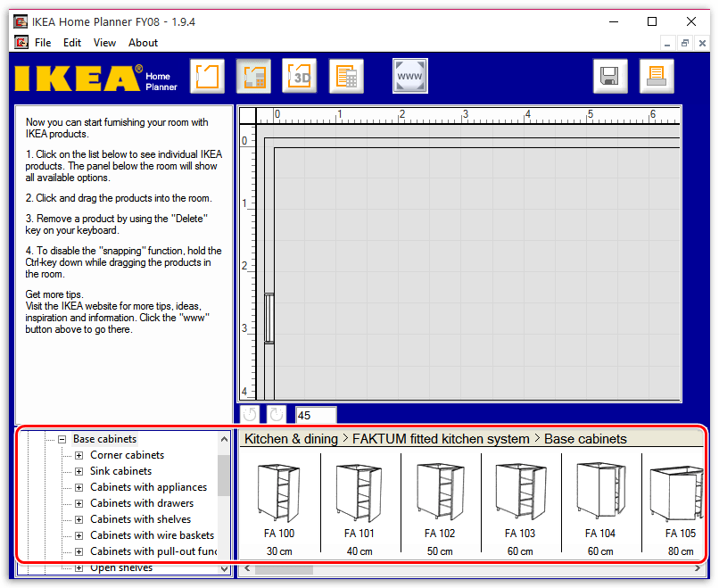
Task: Expand the Sink cabinets node
Action: (x=79, y=471)
